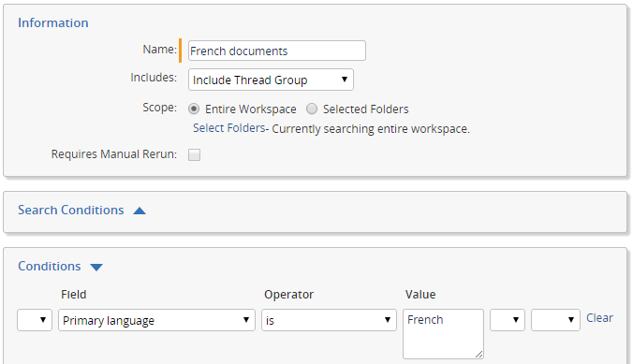Click the Name input field
This screenshot has width=633, height=364.
[x=277, y=51]
